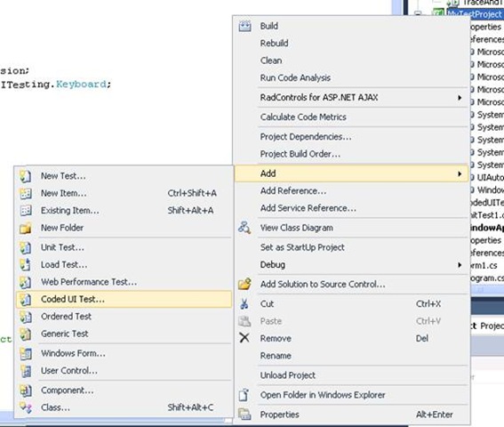The height and width of the screenshot is (427, 504).
Task: Click the Build icon in context menu
Action: 245,26
